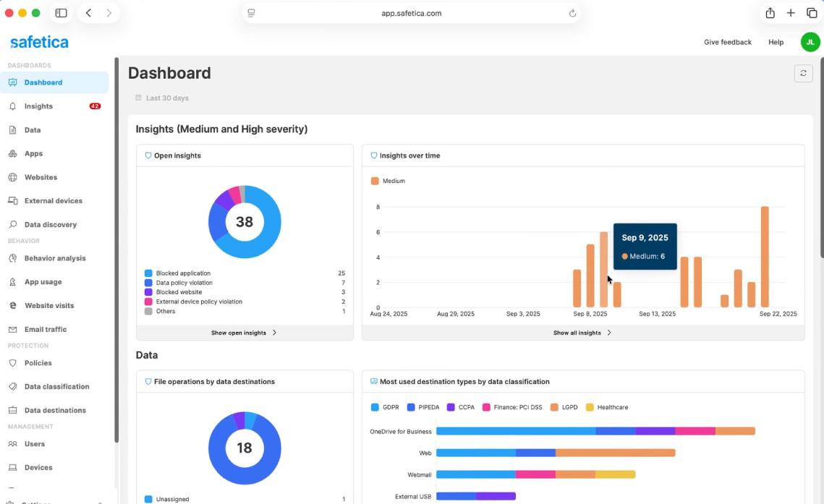The width and height of the screenshot is (824, 504).
Task: Open the Dashboard sidebar item
Action: [x=55, y=82]
